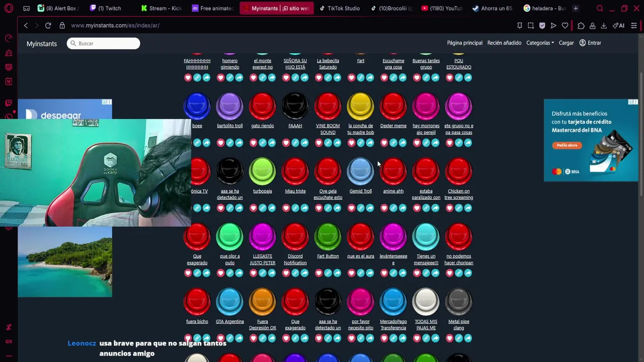Open the 'Recién añadido' page
The height and width of the screenshot is (362, 644).
(x=504, y=43)
